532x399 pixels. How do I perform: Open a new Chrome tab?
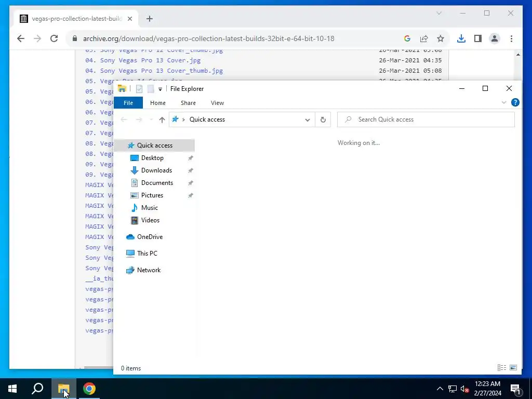[x=150, y=19]
